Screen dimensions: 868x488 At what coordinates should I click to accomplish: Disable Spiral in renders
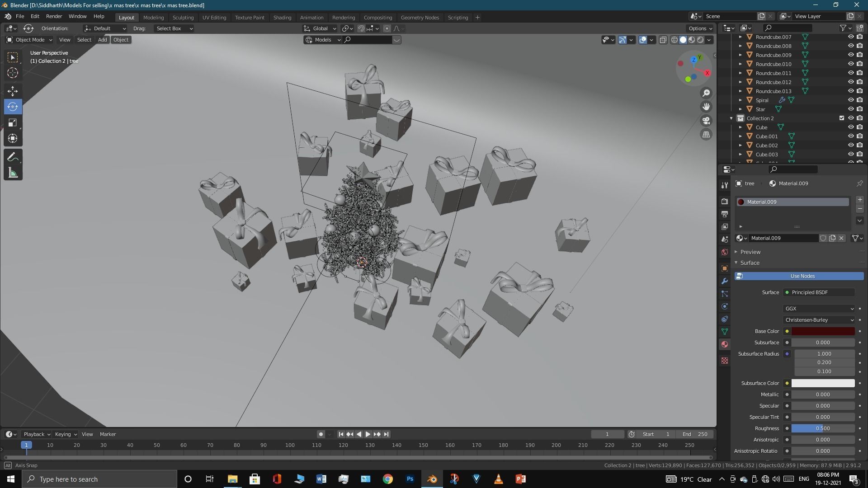[859, 100]
